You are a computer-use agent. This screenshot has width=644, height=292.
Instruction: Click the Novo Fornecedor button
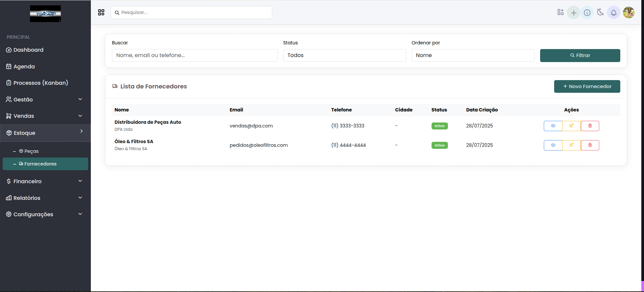coord(587,86)
